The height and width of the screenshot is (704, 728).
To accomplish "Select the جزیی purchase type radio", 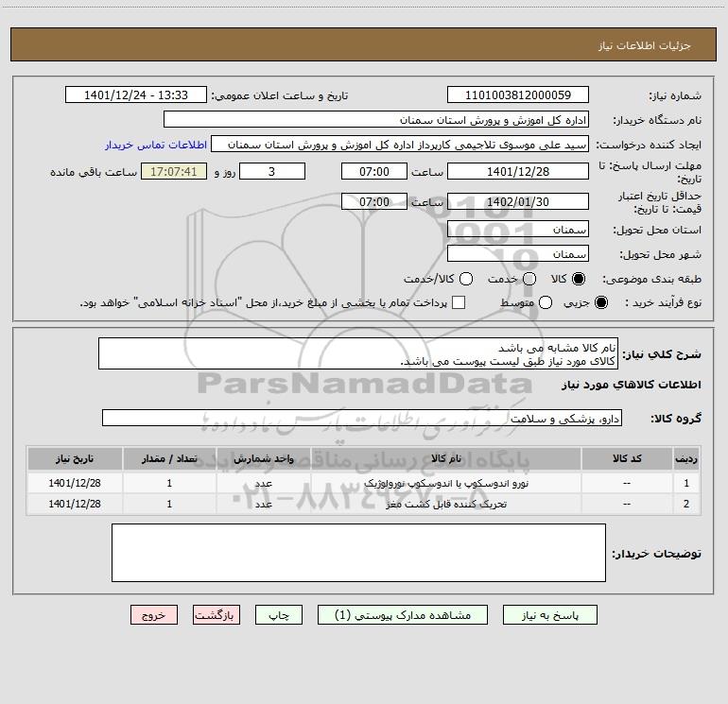I will pos(601,302).
